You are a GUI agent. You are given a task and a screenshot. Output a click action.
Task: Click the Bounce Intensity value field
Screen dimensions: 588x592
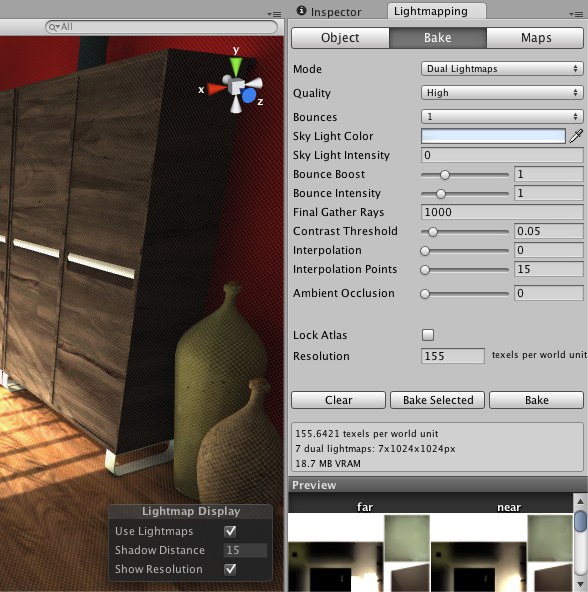(549, 193)
